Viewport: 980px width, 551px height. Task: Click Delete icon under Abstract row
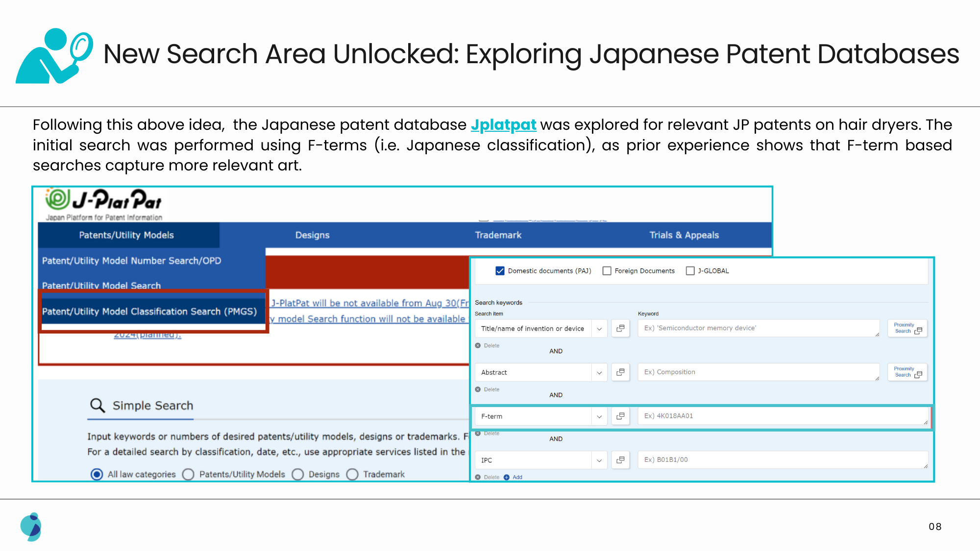tap(478, 390)
